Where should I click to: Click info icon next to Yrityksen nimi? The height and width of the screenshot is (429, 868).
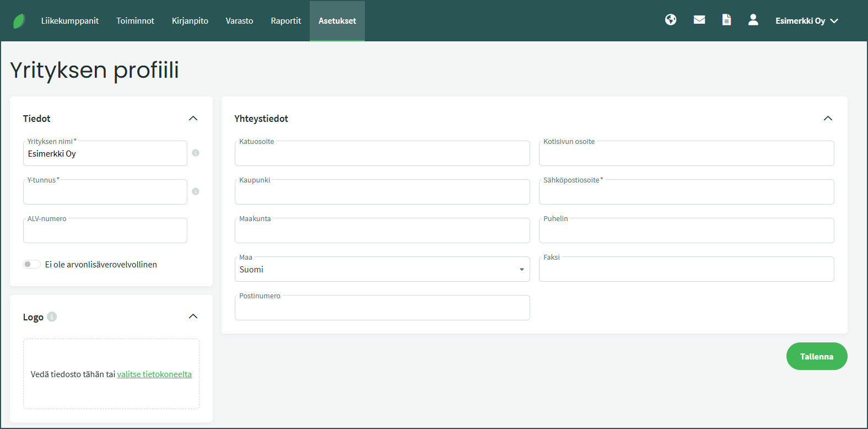(x=196, y=153)
